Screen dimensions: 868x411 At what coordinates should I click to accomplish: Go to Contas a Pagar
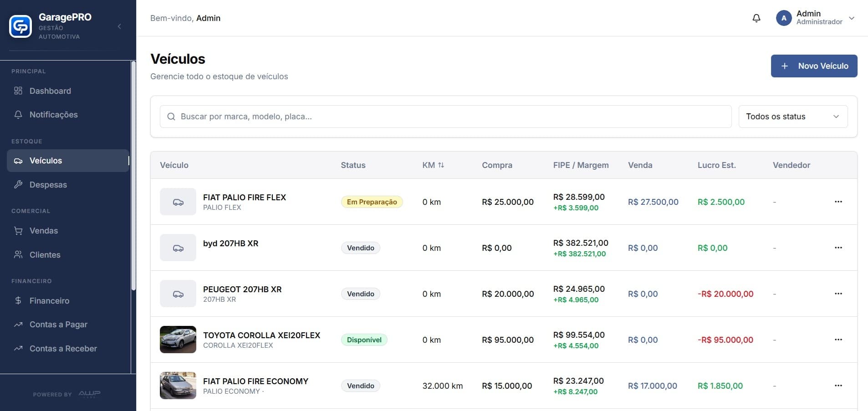click(x=68, y=325)
